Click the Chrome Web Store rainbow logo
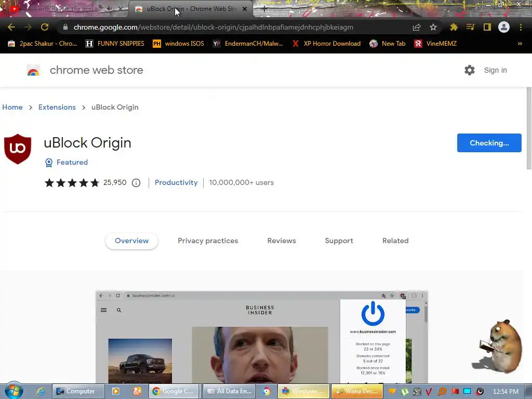 coord(33,70)
